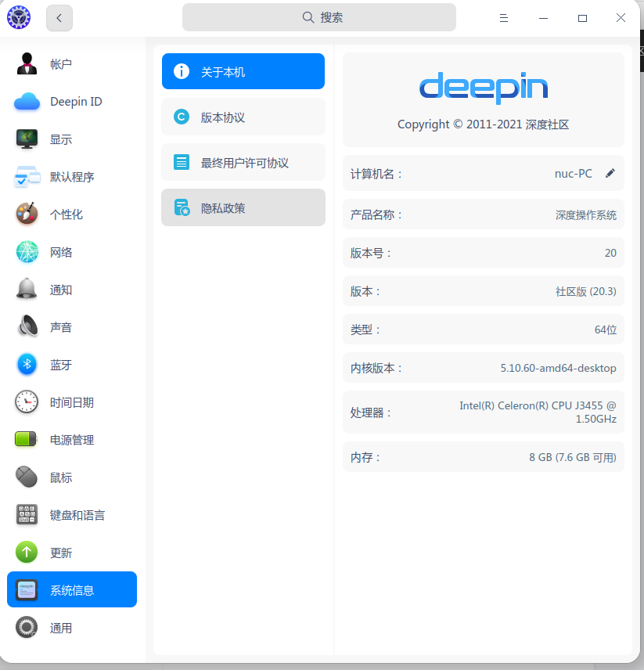The image size is (644, 670).
Task: Open Personalization settings
Action: 60,214
